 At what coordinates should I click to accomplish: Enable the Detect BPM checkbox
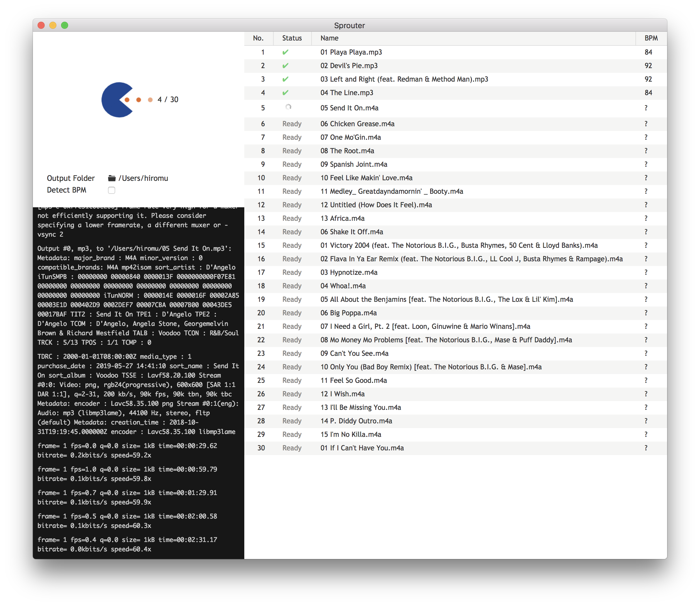[x=112, y=190]
